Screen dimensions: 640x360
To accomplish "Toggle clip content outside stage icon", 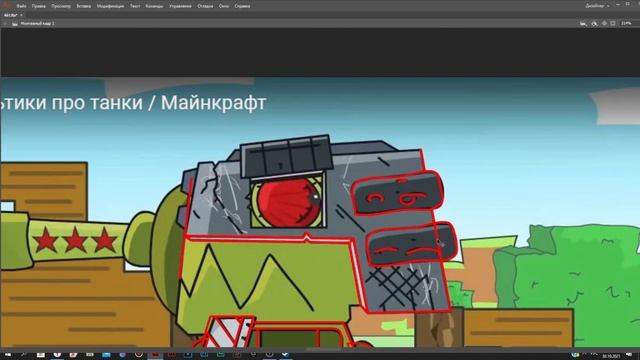I will tap(613, 24).
